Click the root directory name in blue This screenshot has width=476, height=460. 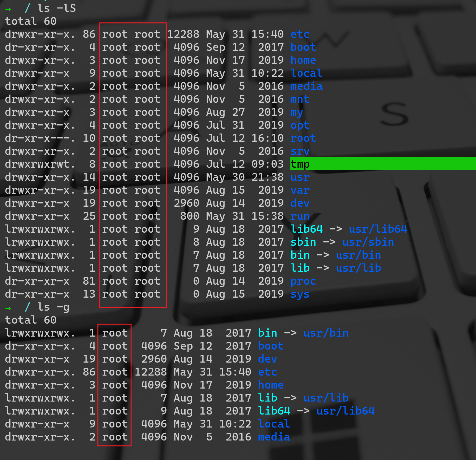click(303, 138)
